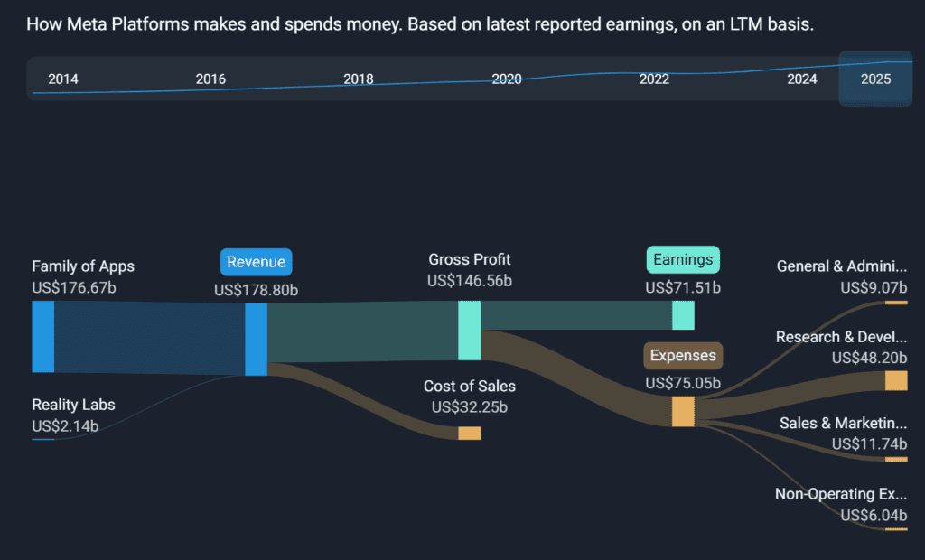925x560 pixels.
Task: Click the Cost of Sales orange node
Action: [x=470, y=434]
